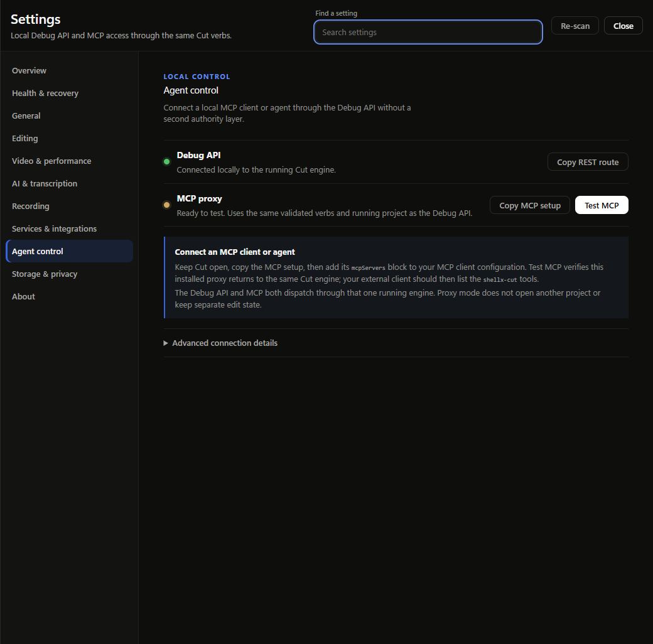This screenshot has width=653, height=644.
Task: Open the Editing settings section
Action: (69, 138)
